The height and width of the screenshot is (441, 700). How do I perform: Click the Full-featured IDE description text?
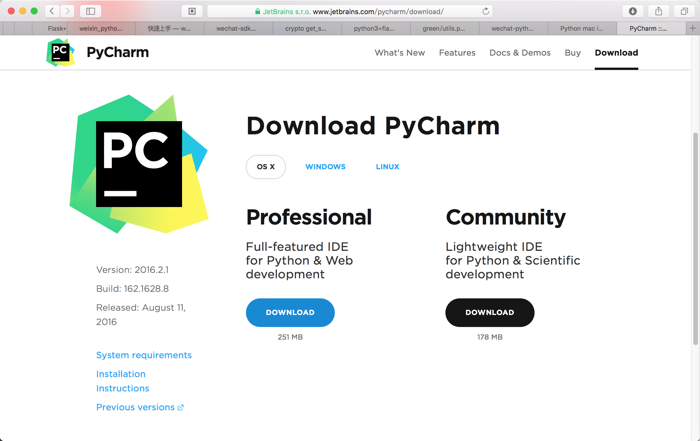[x=299, y=261]
